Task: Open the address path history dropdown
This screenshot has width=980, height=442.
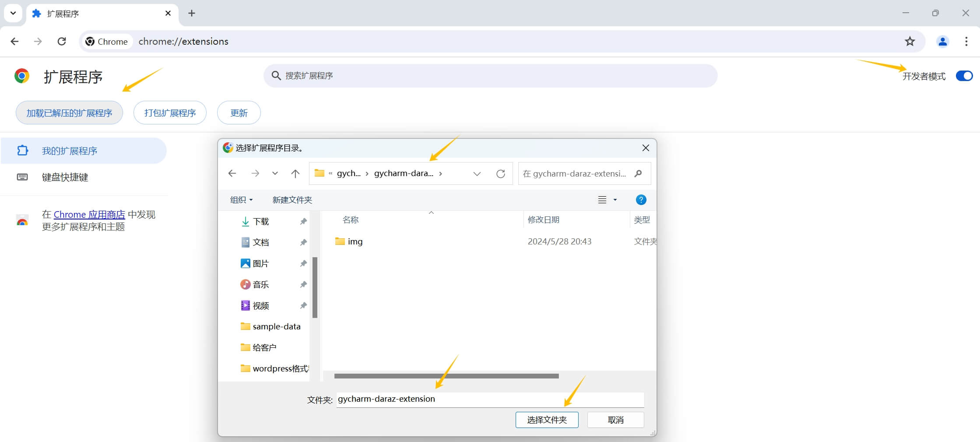Action: 477,174
